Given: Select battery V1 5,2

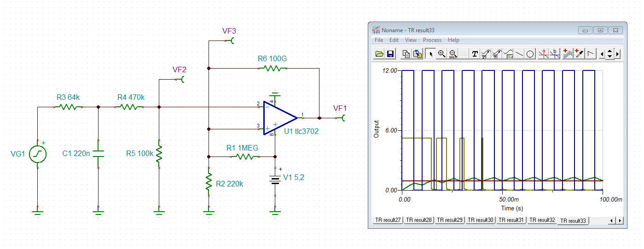Looking at the screenshot, I should tap(275, 180).
